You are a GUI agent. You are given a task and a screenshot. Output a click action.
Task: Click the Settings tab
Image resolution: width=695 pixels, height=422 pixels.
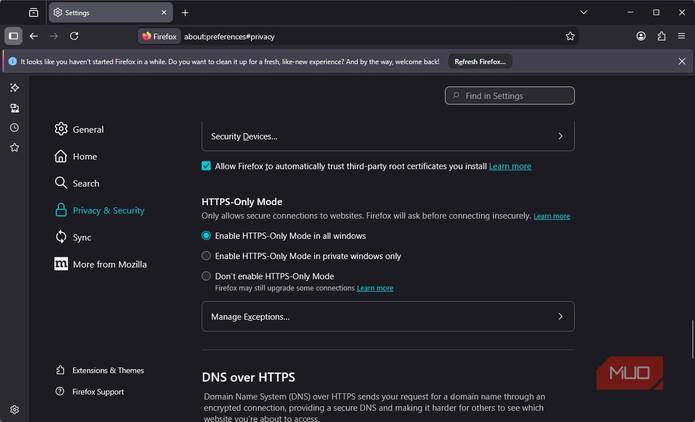(x=111, y=12)
